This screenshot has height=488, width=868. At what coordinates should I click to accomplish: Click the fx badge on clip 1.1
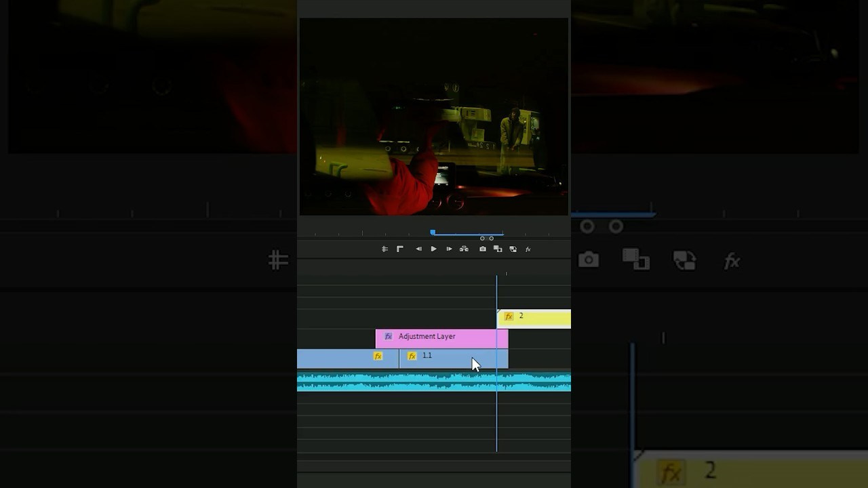412,357
